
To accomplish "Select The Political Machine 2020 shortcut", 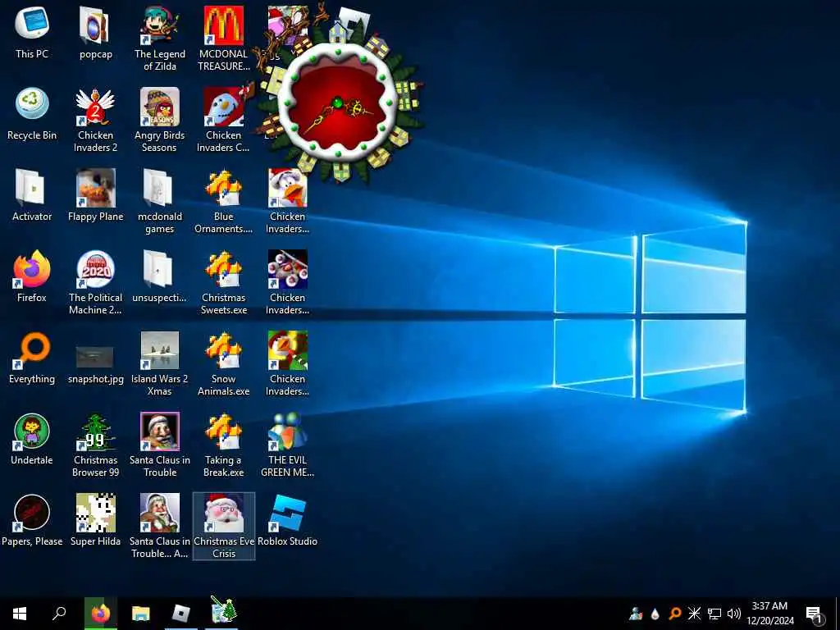I will 95,283.
